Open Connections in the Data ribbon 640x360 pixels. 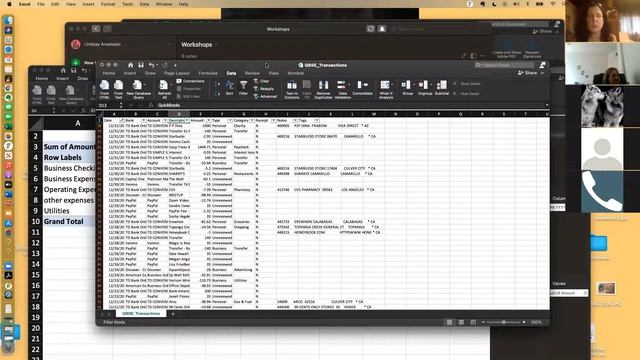pos(191,81)
